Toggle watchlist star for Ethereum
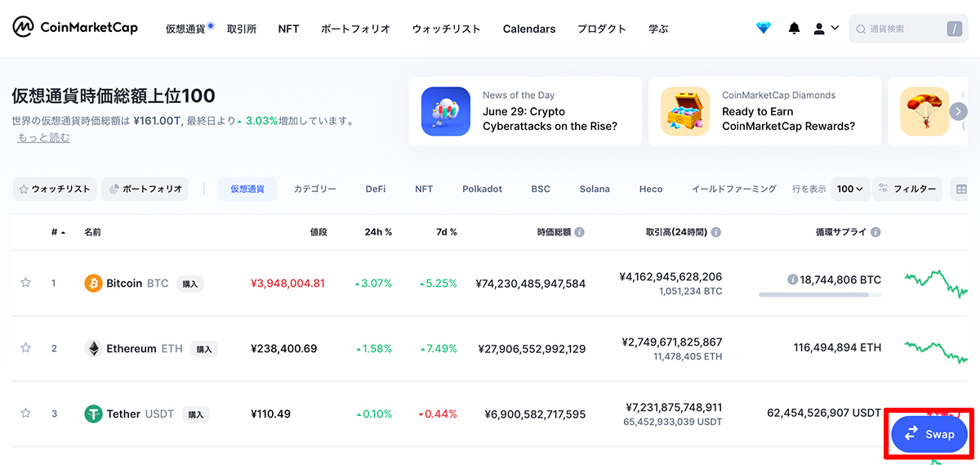980x465 pixels. coord(25,348)
